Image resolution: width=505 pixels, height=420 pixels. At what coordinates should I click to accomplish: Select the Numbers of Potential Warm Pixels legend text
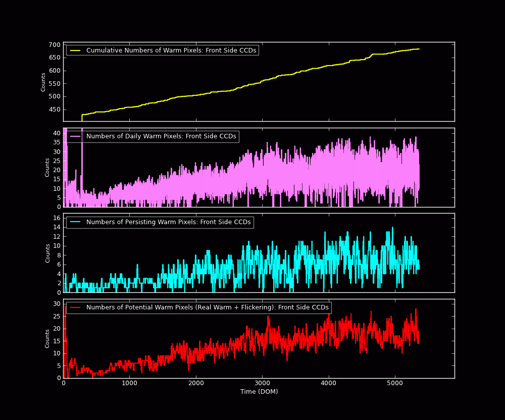(207, 307)
